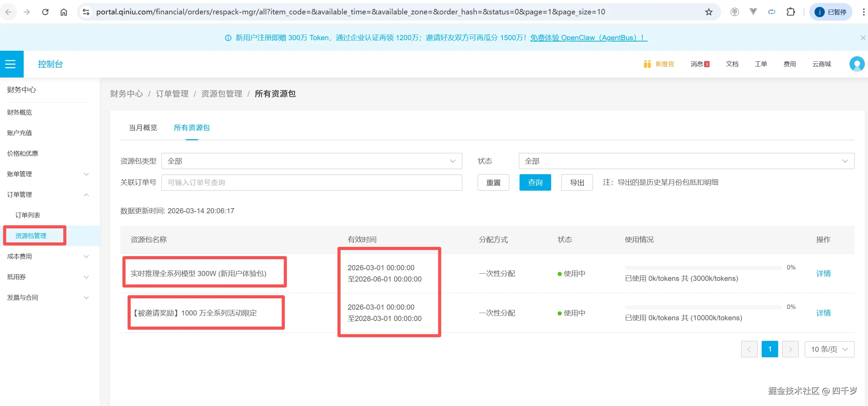Click the 新推官 gift icon
The image size is (868, 406).
click(647, 64)
